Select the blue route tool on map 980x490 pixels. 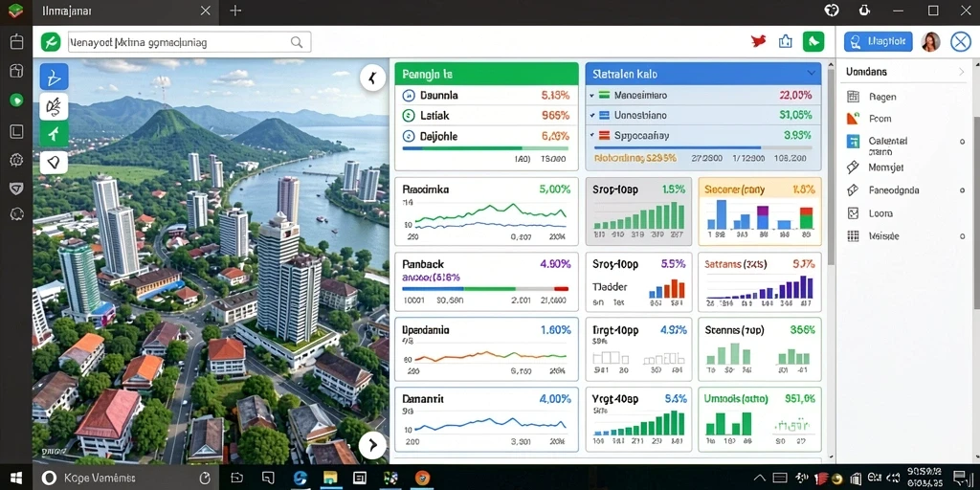(x=55, y=77)
